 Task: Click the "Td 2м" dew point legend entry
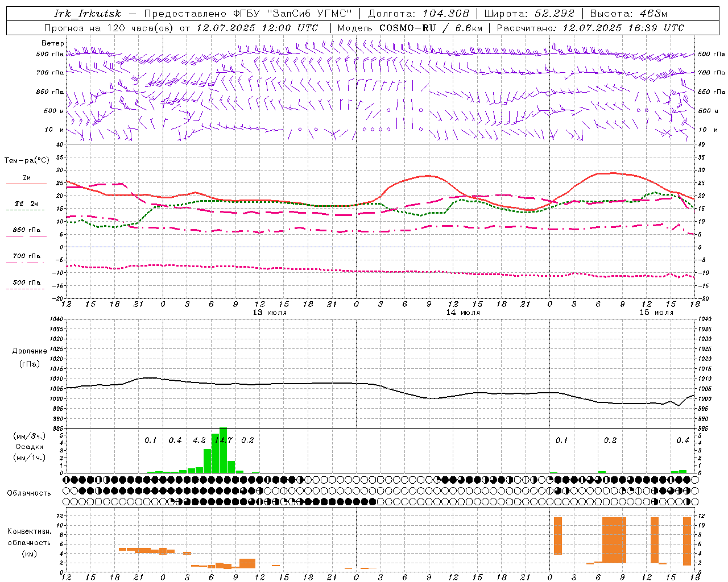(27, 203)
